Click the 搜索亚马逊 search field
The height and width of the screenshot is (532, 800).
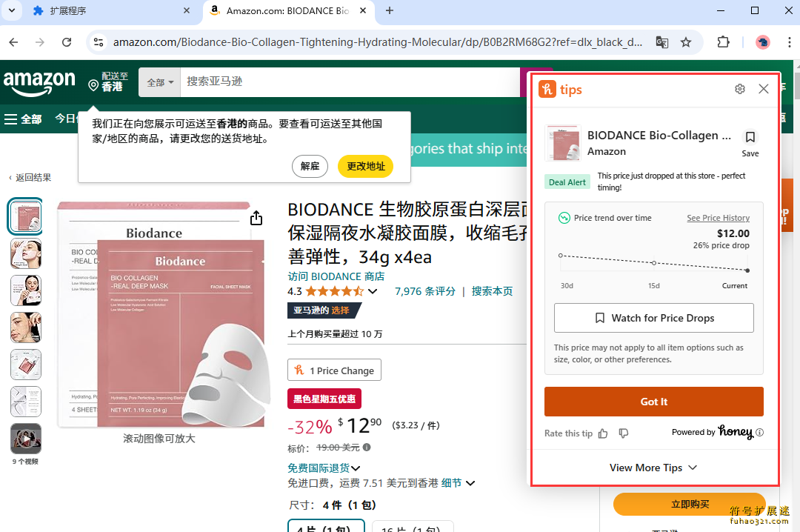click(x=350, y=82)
